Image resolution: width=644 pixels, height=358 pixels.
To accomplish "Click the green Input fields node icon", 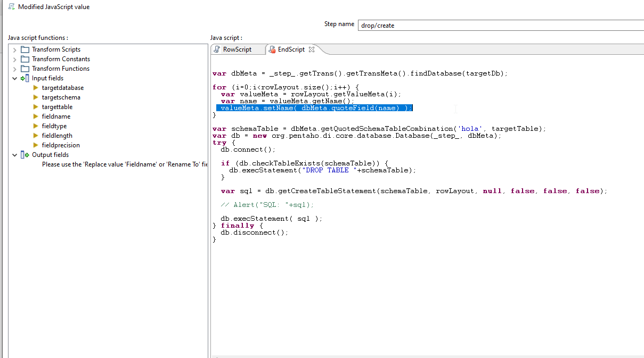I will (x=23, y=78).
